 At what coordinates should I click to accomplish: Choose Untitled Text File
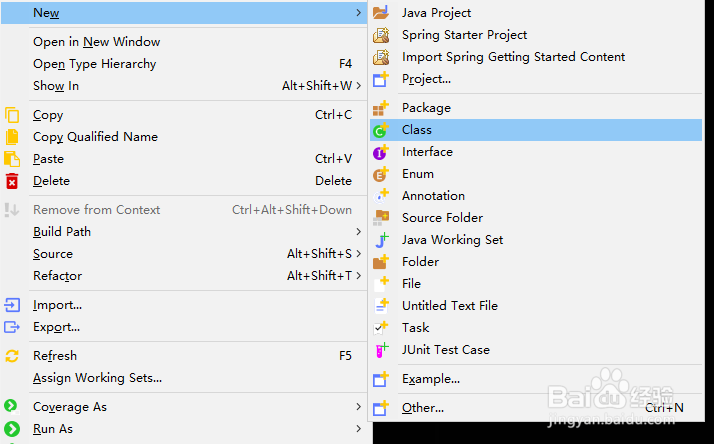(449, 306)
